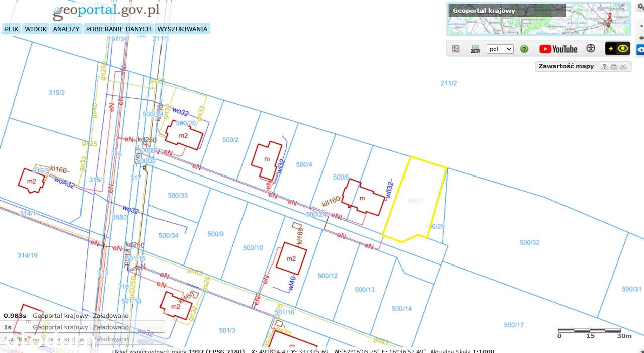
Task: Click parcel label 500/4
Action: pos(304,164)
